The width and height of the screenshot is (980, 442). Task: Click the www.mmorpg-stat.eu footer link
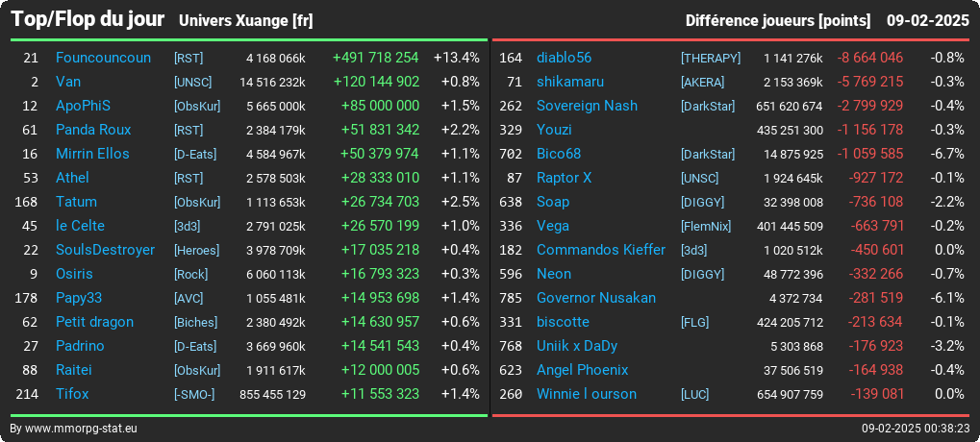pyautogui.click(x=81, y=429)
